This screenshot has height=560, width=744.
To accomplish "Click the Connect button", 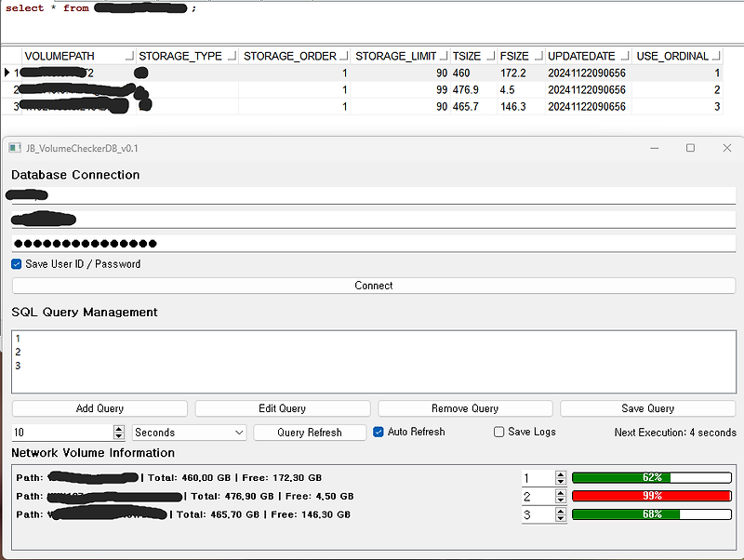I will pyautogui.click(x=374, y=286).
